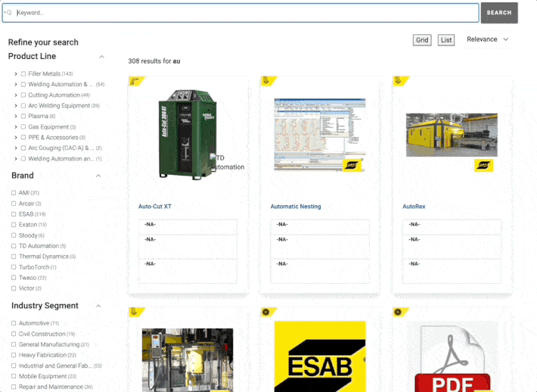
Task: Check the Plasma product line checkbox
Action: point(23,116)
